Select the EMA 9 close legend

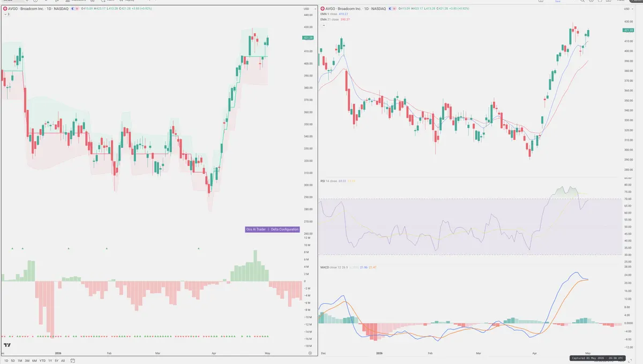[x=330, y=14]
